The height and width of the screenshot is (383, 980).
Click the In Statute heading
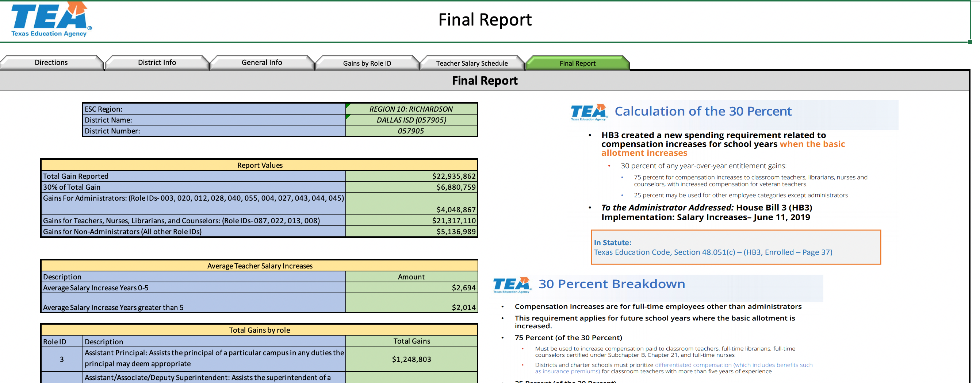[613, 243]
